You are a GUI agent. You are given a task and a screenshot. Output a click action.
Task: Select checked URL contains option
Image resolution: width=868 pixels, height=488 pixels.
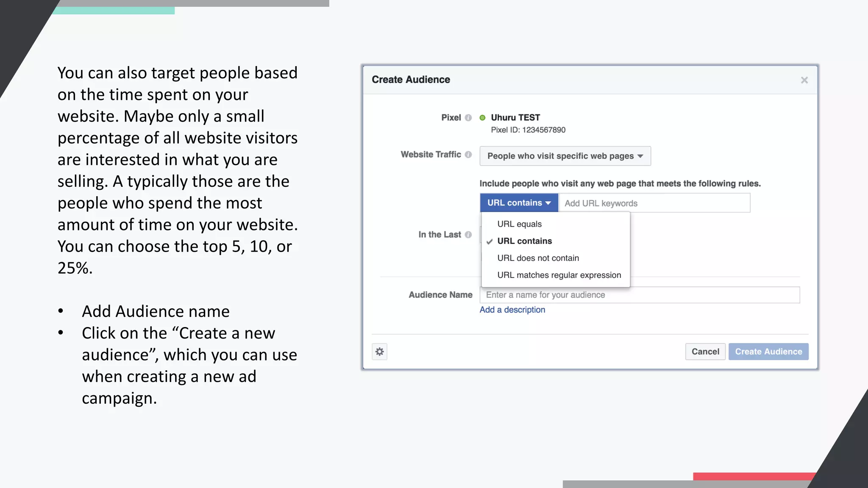pos(556,241)
